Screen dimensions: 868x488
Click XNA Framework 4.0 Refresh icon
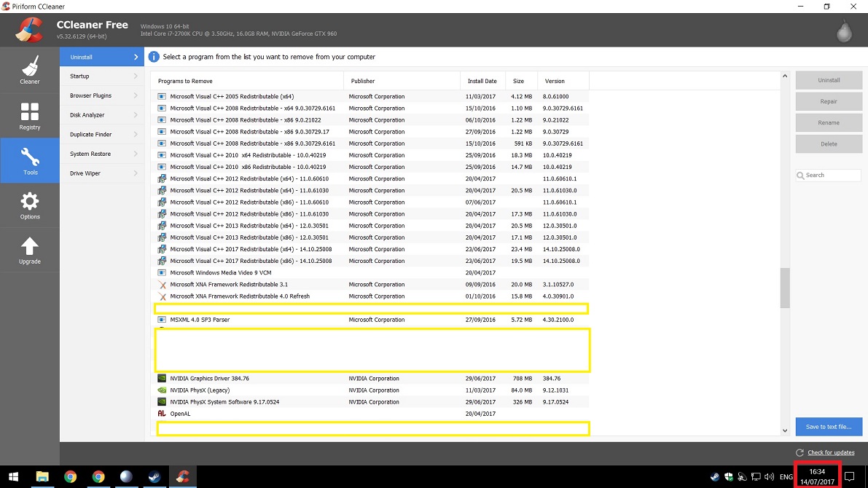pyautogui.click(x=163, y=296)
